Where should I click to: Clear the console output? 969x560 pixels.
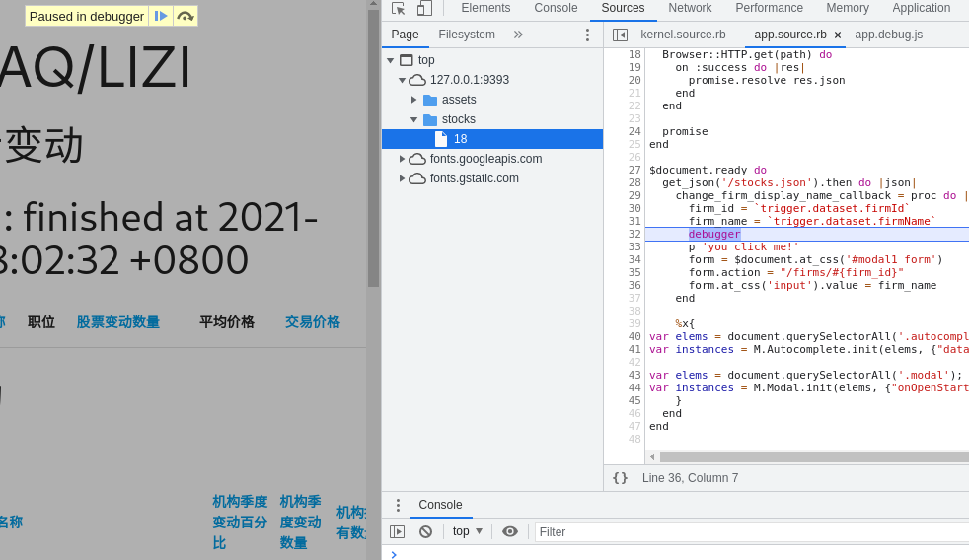[x=426, y=531]
